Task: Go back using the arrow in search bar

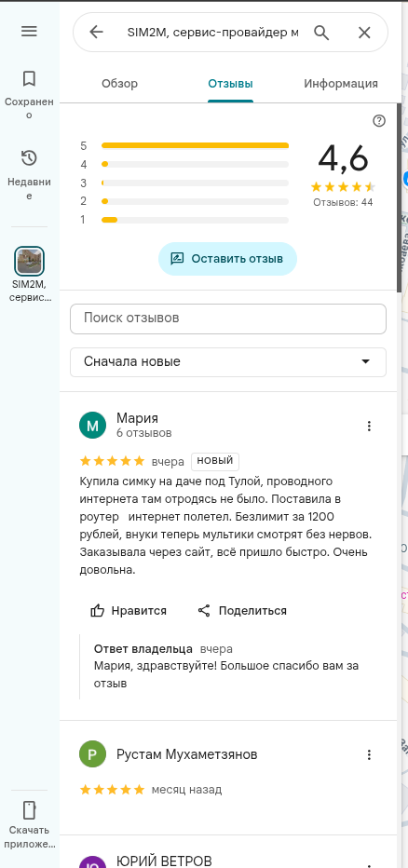Action: [x=96, y=33]
